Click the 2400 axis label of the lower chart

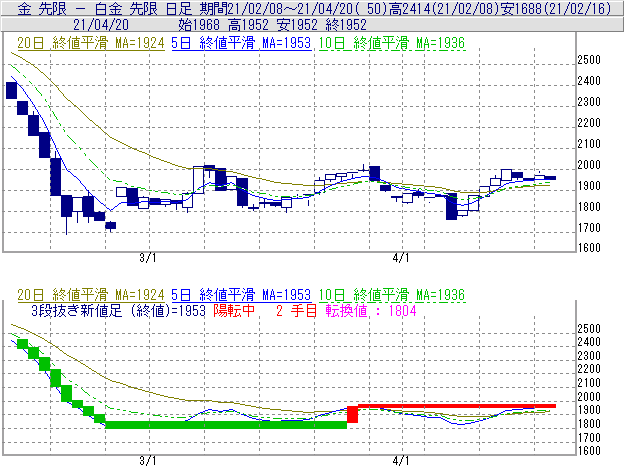[589, 342]
